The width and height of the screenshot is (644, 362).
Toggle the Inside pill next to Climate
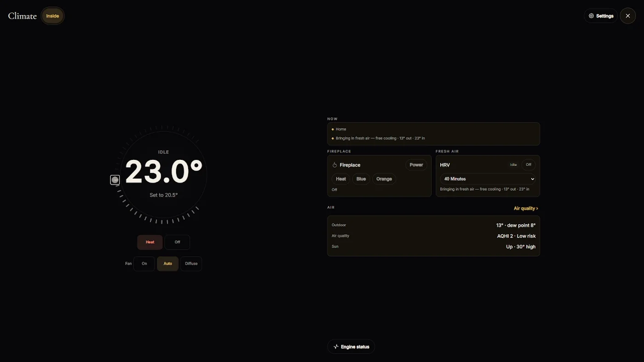[x=52, y=16]
